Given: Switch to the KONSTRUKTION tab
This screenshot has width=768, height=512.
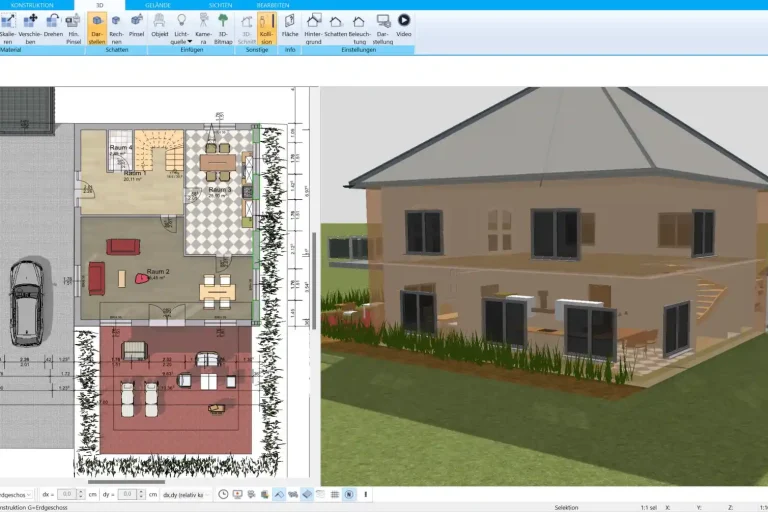Looking at the screenshot, I should 32,5.
